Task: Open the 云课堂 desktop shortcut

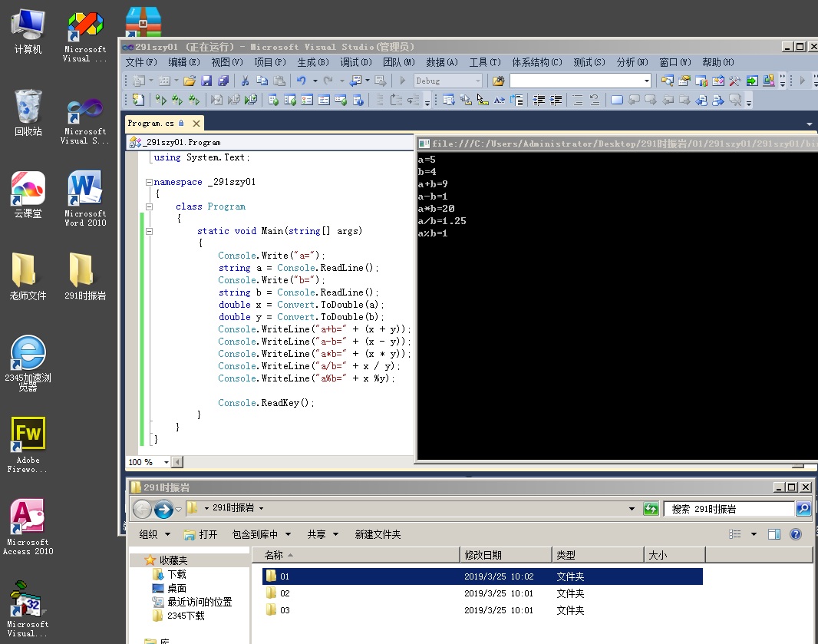Action: click(28, 195)
